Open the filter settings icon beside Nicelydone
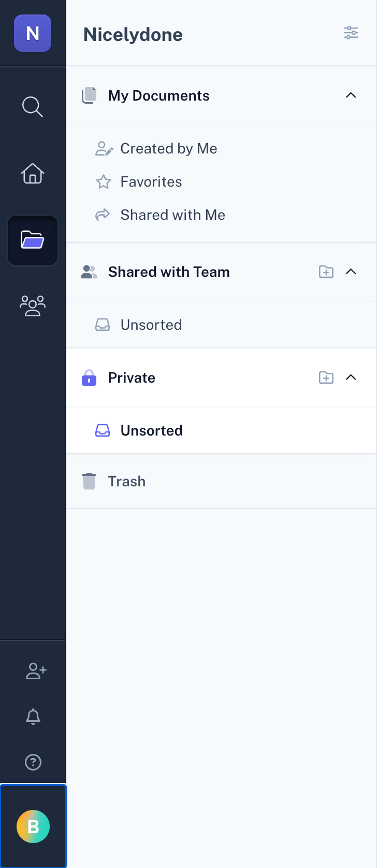The image size is (377, 868). (x=351, y=33)
